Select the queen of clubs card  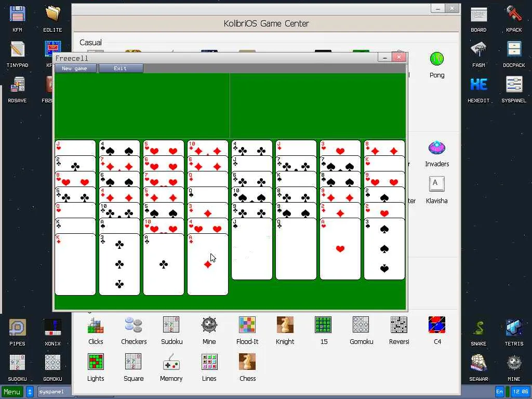click(296, 249)
